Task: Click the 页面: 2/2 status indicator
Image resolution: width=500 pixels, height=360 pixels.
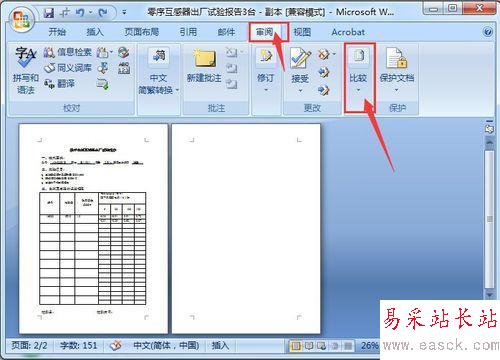Action: [29, 345]
